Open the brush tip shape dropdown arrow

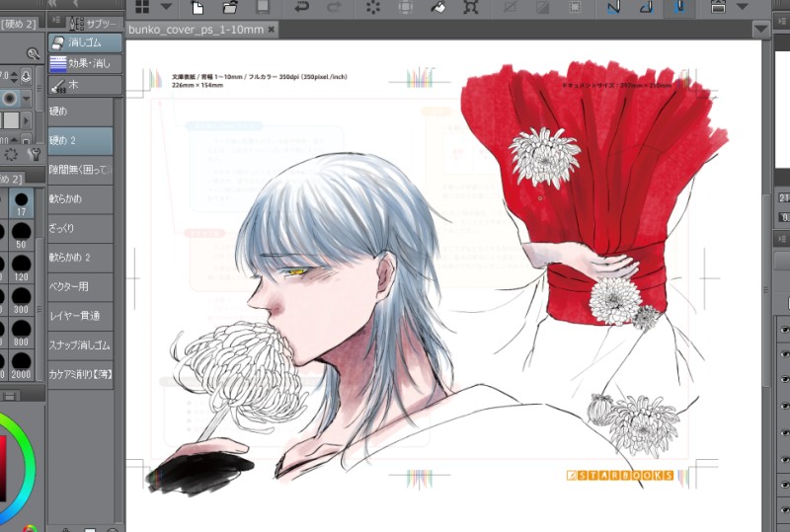[27, 99]
